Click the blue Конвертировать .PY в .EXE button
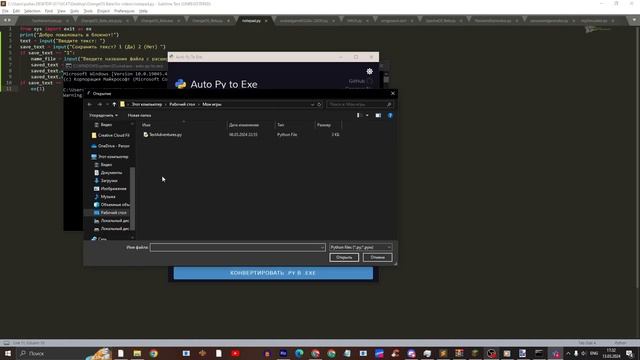 (x=273, y=273)
